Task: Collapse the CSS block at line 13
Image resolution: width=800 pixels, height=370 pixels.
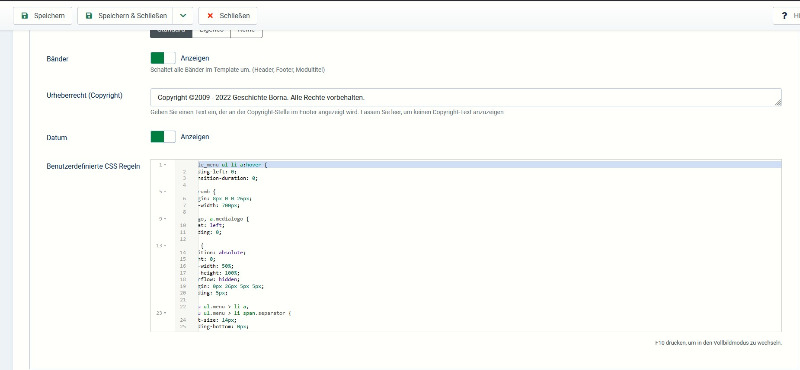Action: point(164,245)
